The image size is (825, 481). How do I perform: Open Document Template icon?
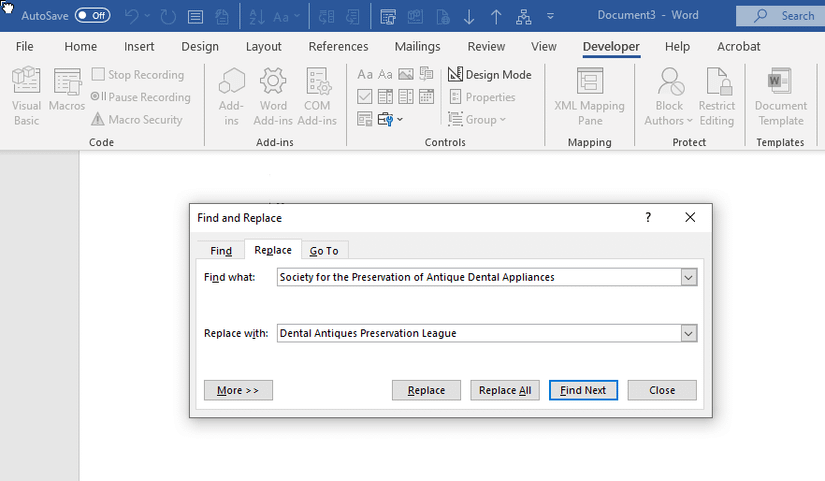coord(780,97)
